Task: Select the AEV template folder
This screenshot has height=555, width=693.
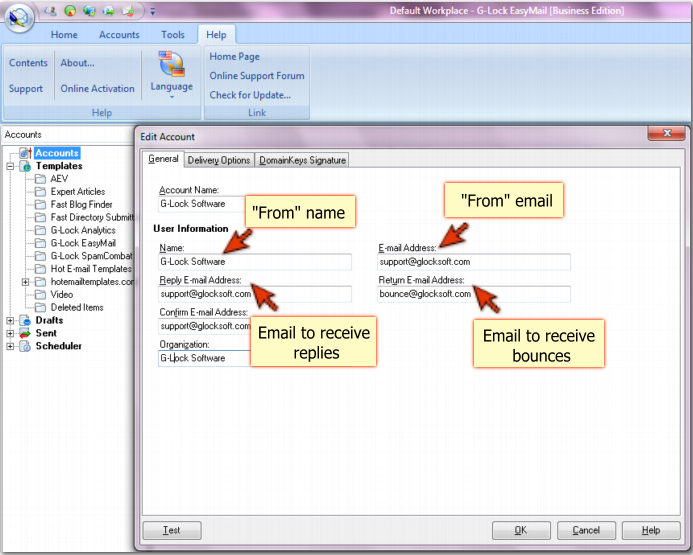Action: click(x=59, y=179)
